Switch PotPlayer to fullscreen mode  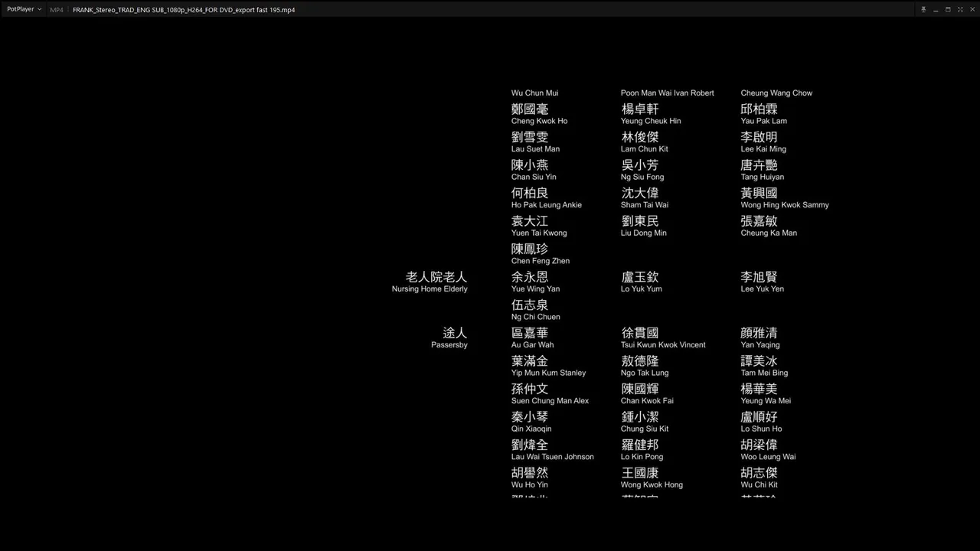pos(960,9)
